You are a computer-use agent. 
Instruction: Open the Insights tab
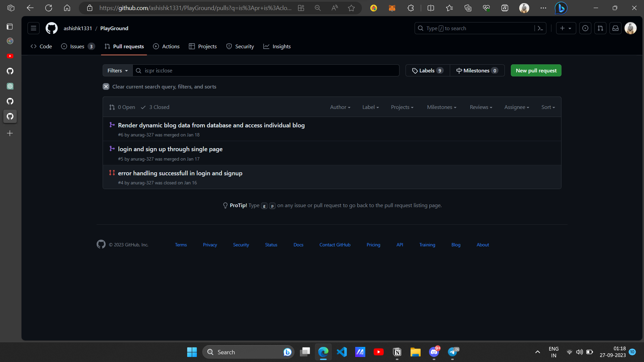pyautogui.click(x=281, y=46)
